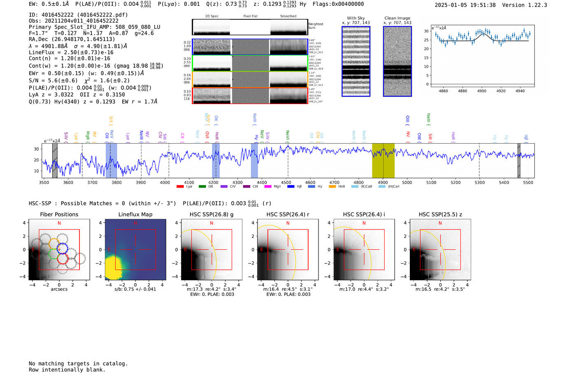
Task: Click the 's/b: 0.75 +/- 0.041' caption
Action: (135, 289)
